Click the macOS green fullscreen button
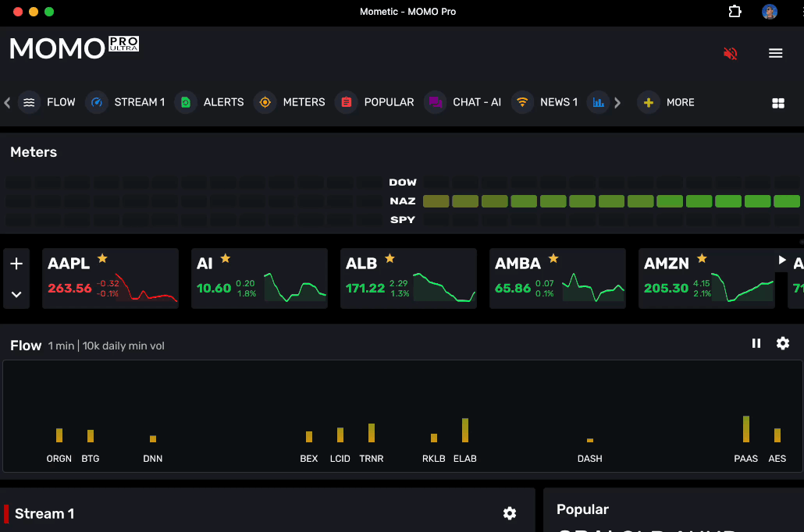 point(49,11)
